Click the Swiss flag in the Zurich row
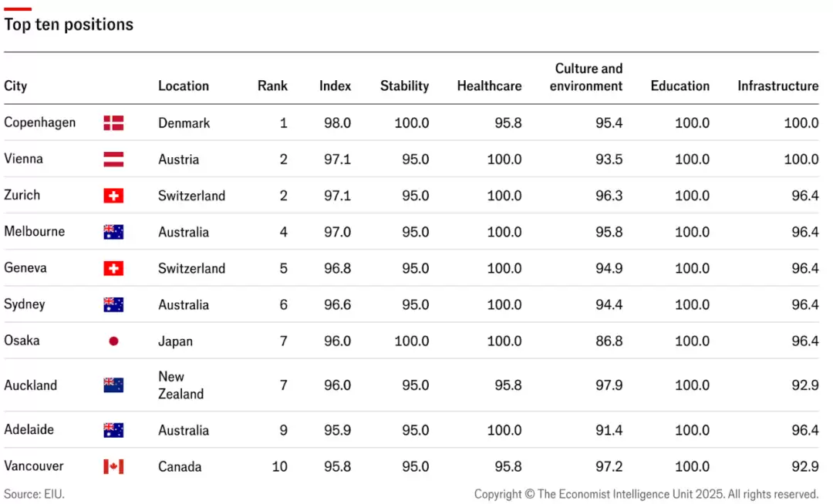Screen dimensions: 833x504 [x=113, y=196]
